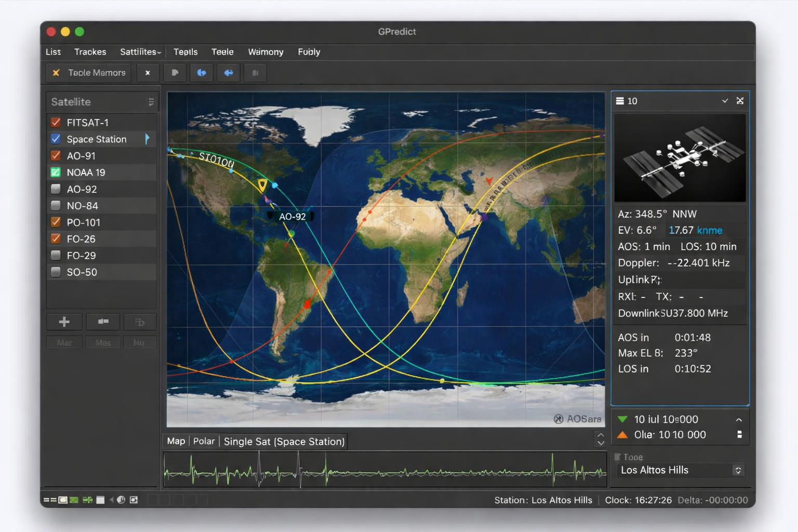The width and height of the screenshot is (798, 532).
Task: Click the add satellite plus icon
Action: [x=64, y=322]
